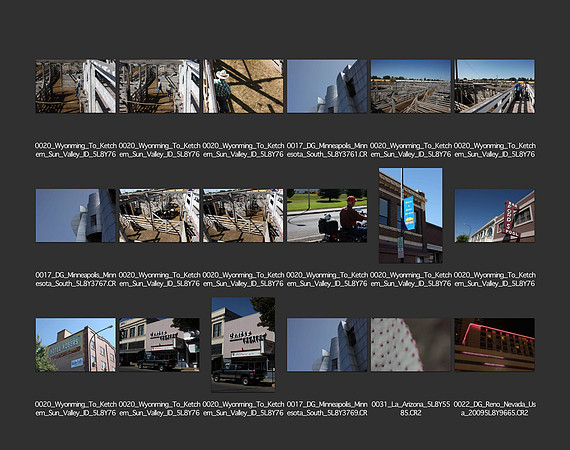The image size is (570, 450).
Task: Open white fabric with red dots thumbnail
Action: 411,345
